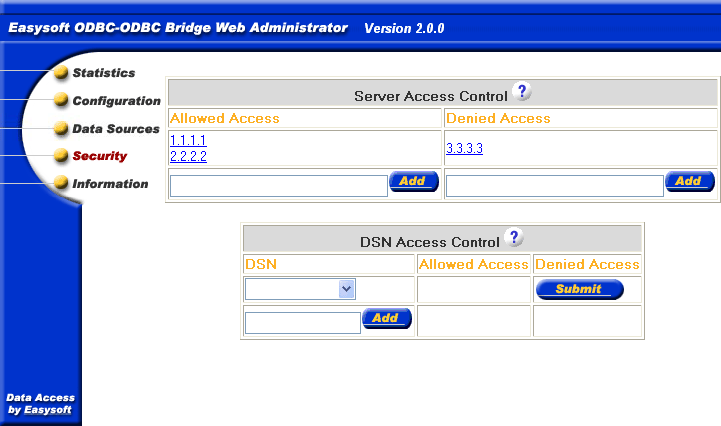The height and width of the screenshot is (426, 721).
Task: Click allowed IP address 2.2.2.2 link
Action: (188, 156)
